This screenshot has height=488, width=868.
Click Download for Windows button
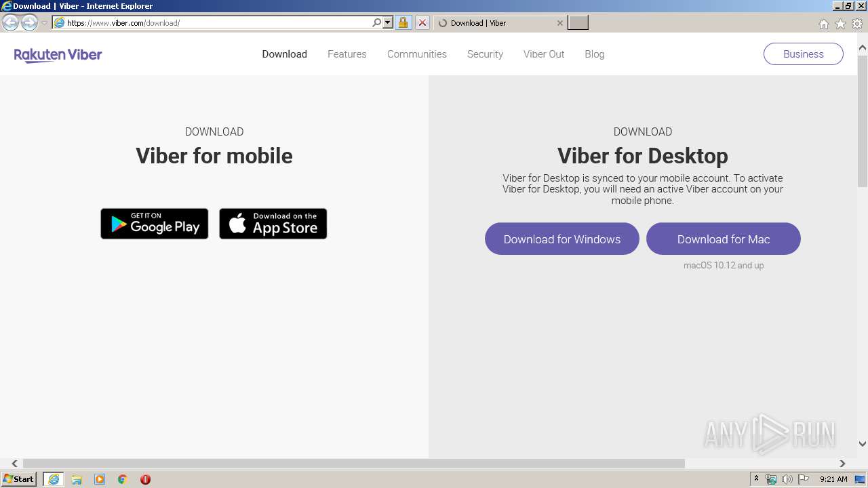coord(562,239)
